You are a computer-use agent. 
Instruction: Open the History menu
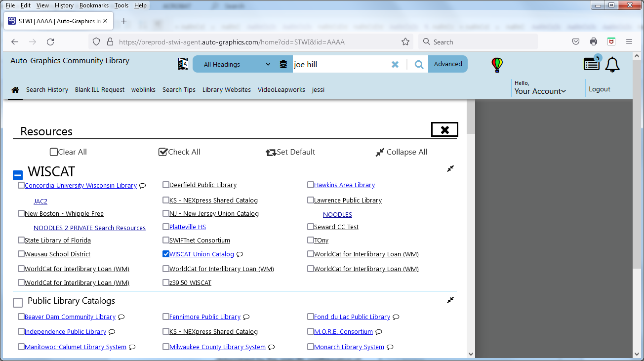coord(64,5)
